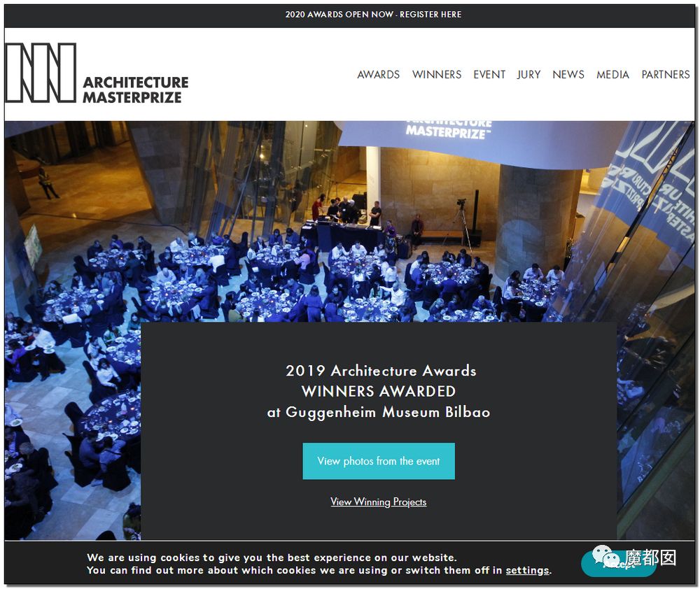
Task: Click the projected MasterPrize logo in photo
Action: tap(448, 129)
